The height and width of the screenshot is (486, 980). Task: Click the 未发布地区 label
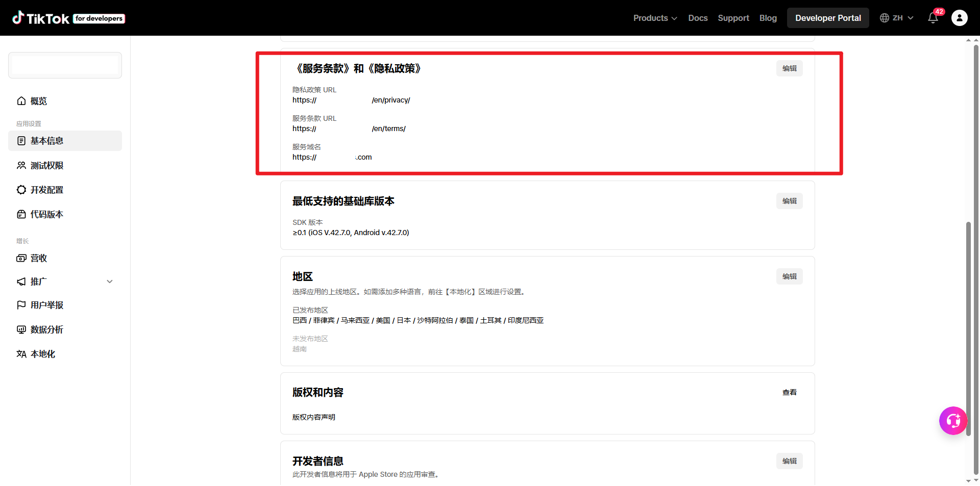310,339
